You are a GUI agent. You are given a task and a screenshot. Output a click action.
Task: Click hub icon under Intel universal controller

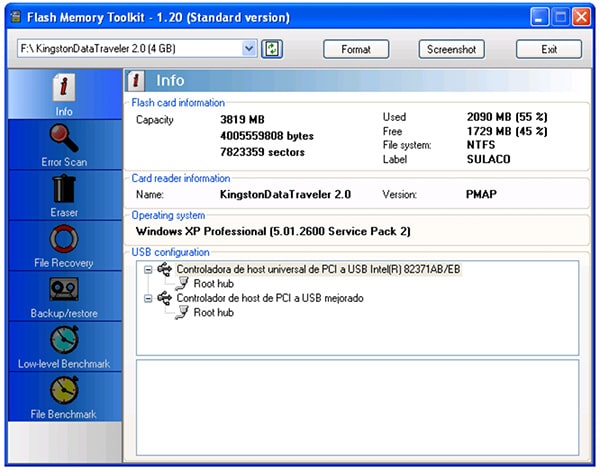[182, 284]
